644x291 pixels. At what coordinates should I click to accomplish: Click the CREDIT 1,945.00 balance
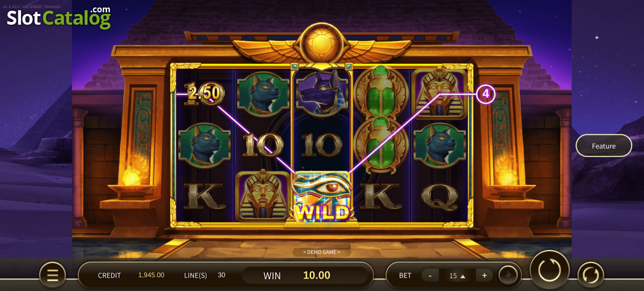[x=131, y=275]
